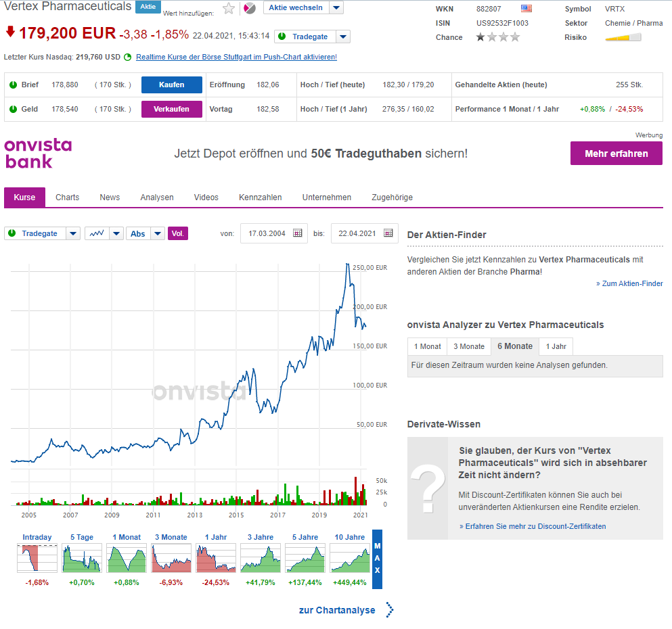Image resolution: width=672 pixels, height=629 pixels.
Task: Open the realtime Stuttgart push-chart link
Action: click(x=237, y=57)
